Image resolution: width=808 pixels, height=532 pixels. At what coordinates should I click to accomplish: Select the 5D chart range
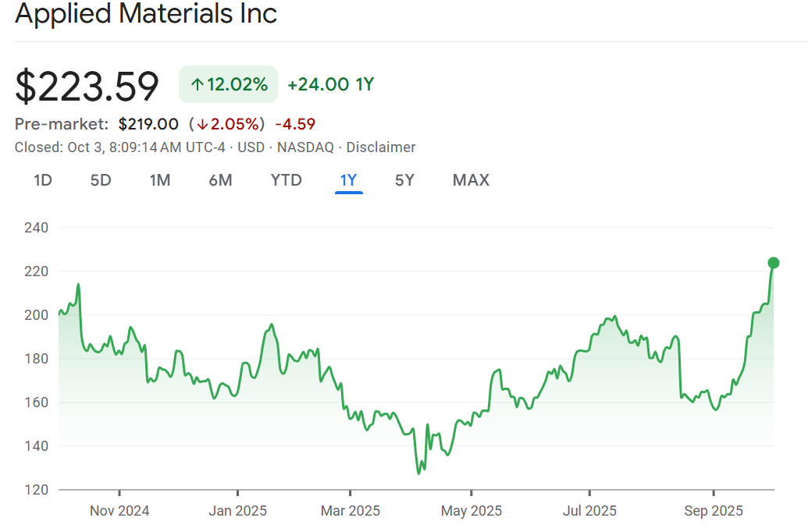(x=101, y=180)
